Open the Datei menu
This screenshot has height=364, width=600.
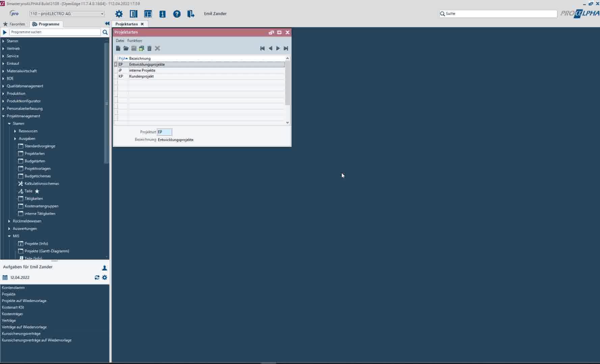pyautogui.click(x=120, y=40)
